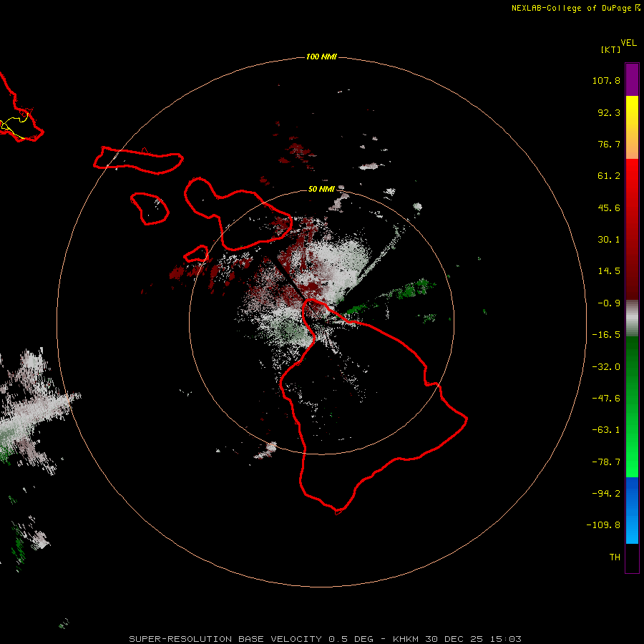Click the 92.3 velocity scale value
The height and width of the screenshot is (644, 644).
pyautogui.click(x=609, y=112)
